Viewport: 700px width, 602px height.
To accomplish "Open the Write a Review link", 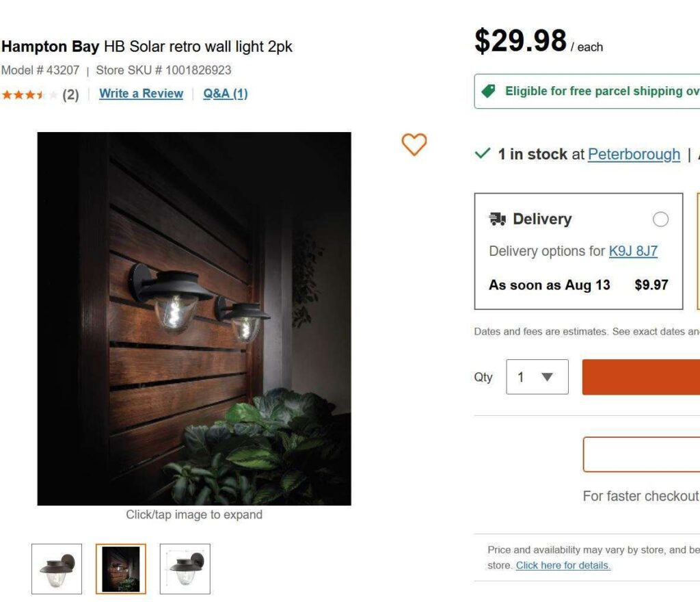I will tap(141, 94).
